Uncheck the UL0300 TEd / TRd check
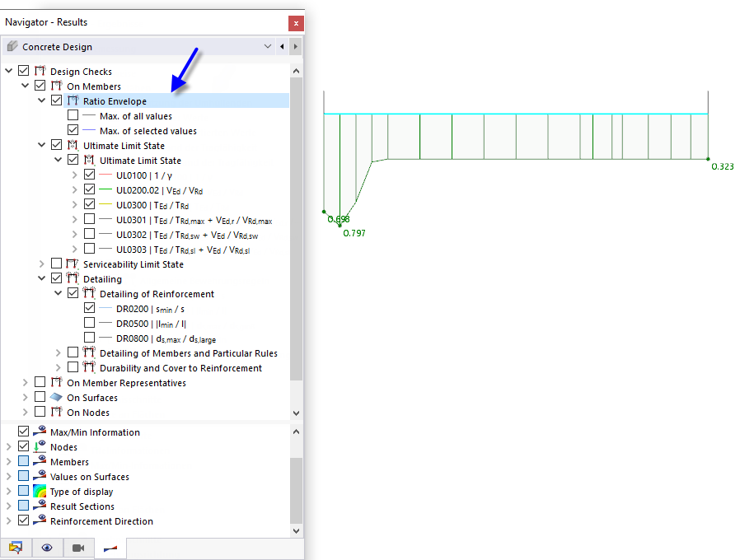 (88, 203)
